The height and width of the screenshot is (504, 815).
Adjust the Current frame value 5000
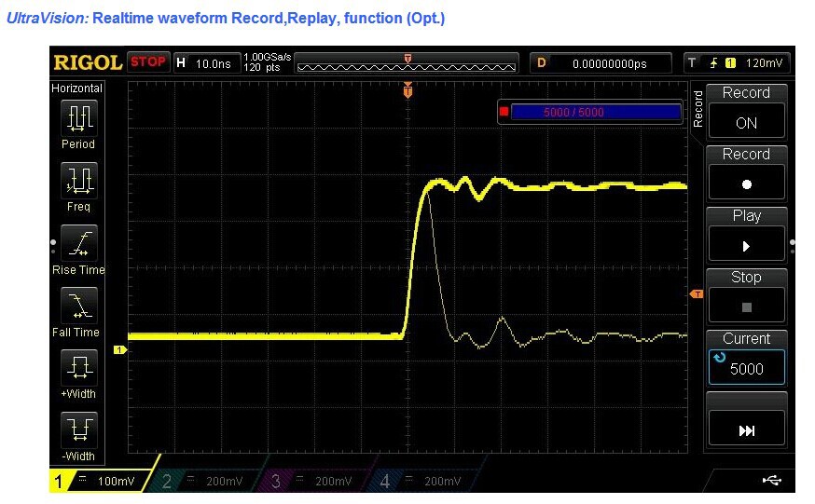coord(746,368)
